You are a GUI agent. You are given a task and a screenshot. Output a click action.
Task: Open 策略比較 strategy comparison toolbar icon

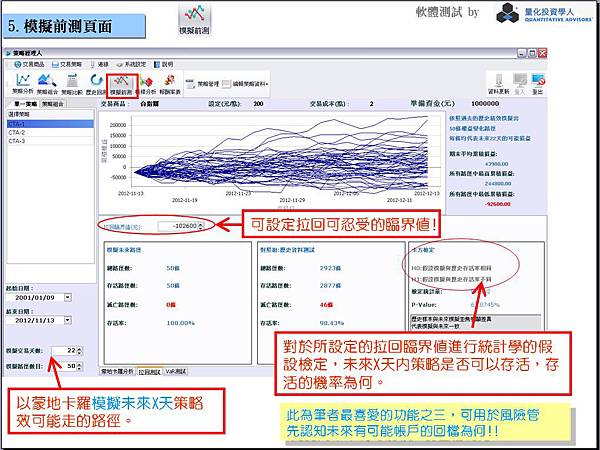tap(72, 84)
